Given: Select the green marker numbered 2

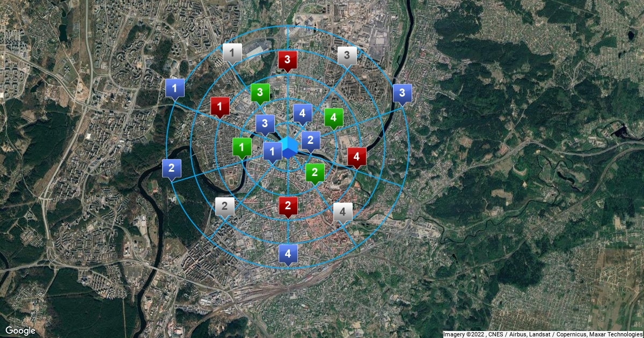Looking at the screenshot, I should coord(315,173).
